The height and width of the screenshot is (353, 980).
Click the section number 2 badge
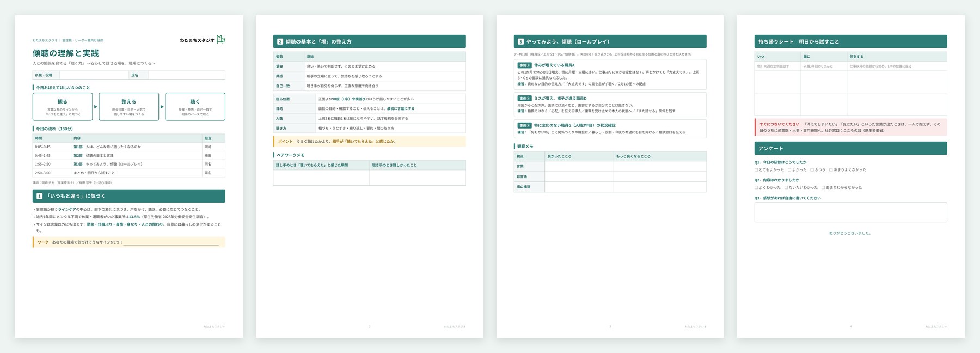pyautogui.click(x=280, y=41)
